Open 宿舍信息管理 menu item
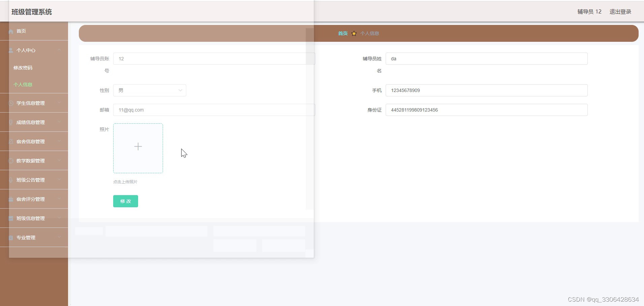This screenshot has height=306, width=644. tap(34, 142)
